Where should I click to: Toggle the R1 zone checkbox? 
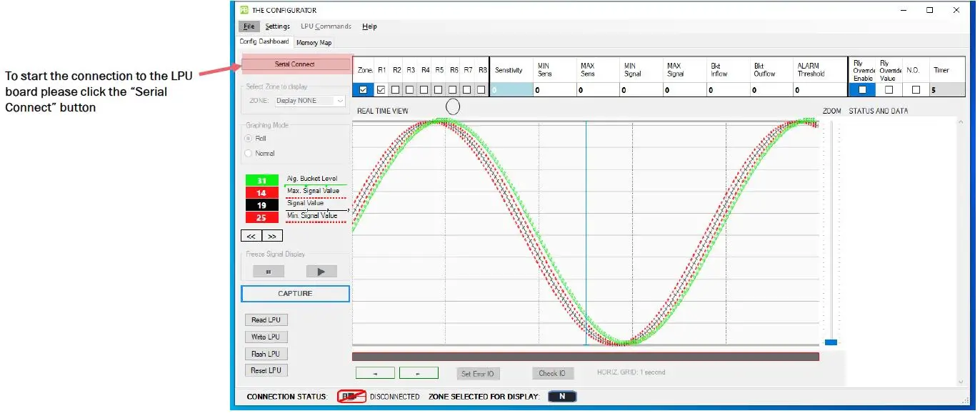[382, 89]
